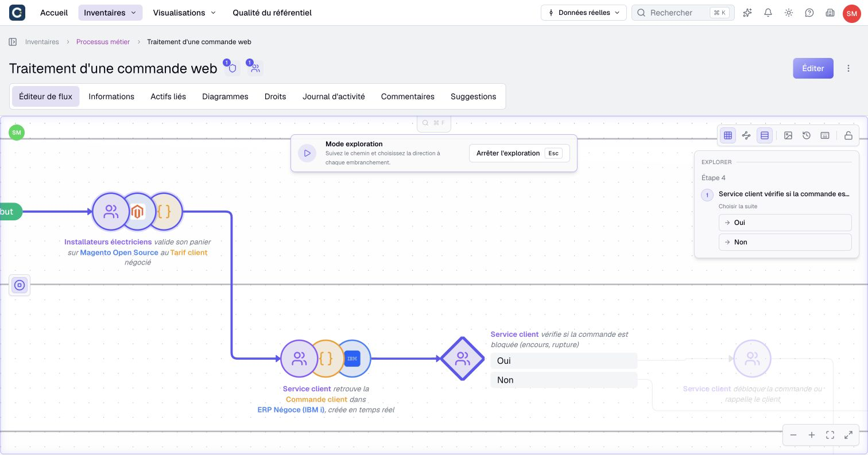Open the Journal d'activité tab
This screenshot has height=455, width=868.
point(334,96)
